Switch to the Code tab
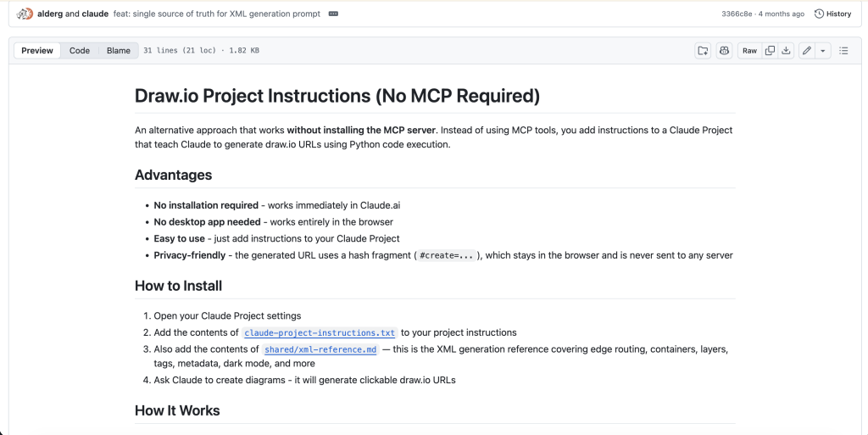Screen dimensions: 868x435 79,50
